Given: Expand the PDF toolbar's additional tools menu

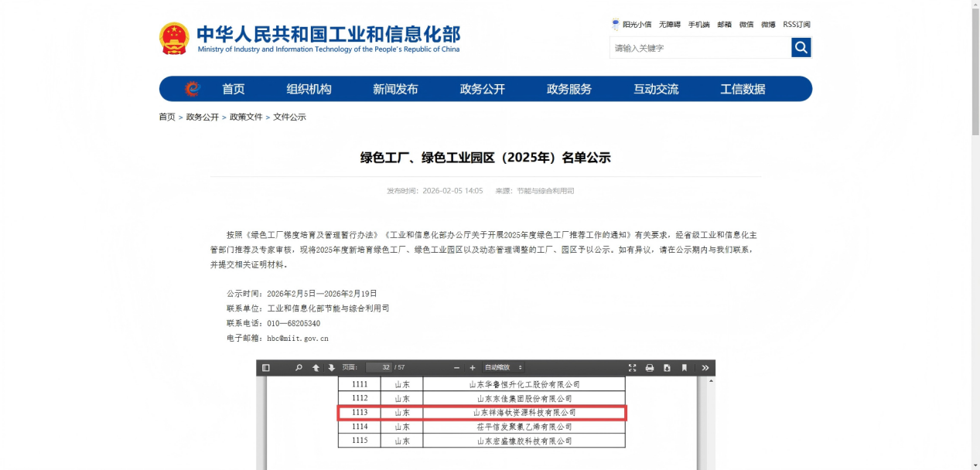Looking at the screenshot, I should [705, 368].
